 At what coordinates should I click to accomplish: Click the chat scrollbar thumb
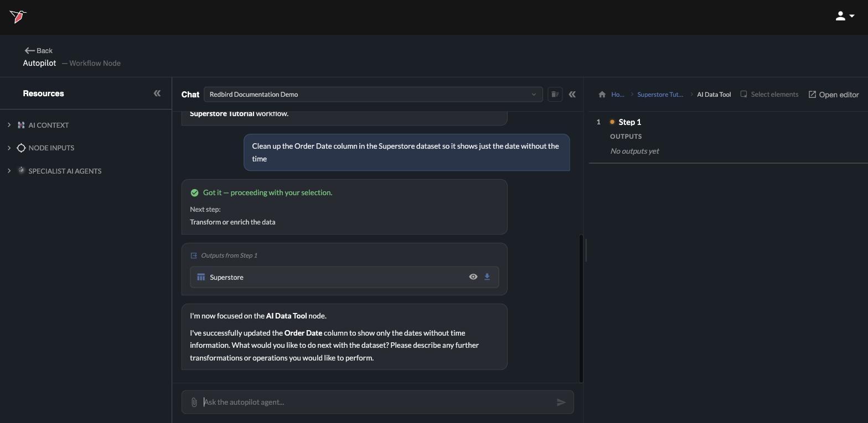(x=581, y=308)
